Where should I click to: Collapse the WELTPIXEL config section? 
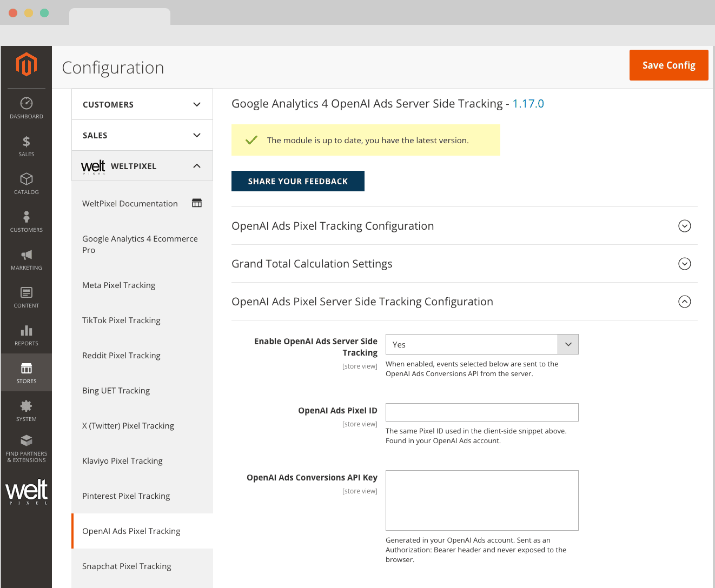142,166
